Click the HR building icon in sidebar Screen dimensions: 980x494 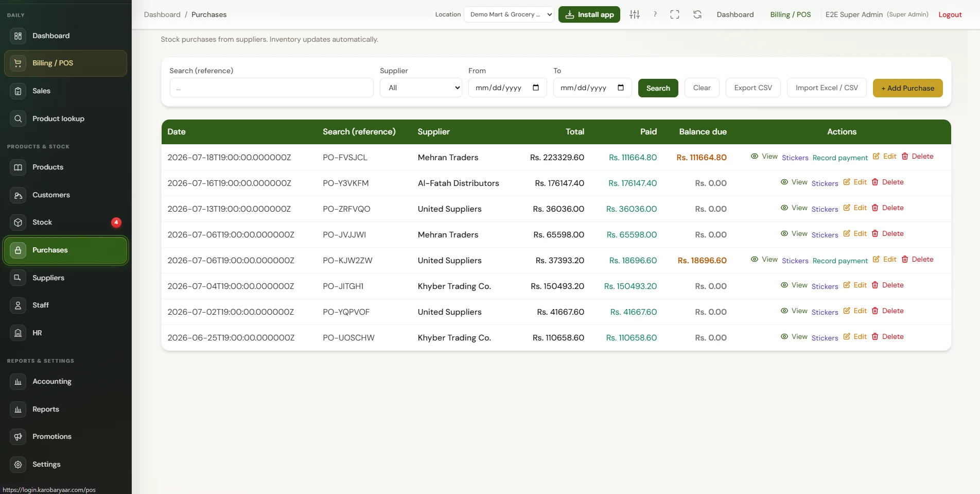[x=18, y=333]
